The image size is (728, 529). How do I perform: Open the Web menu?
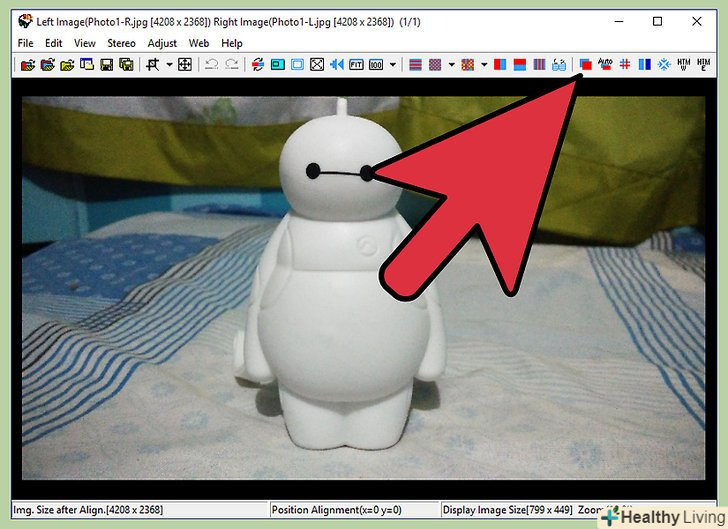click(x=199, y=43)
